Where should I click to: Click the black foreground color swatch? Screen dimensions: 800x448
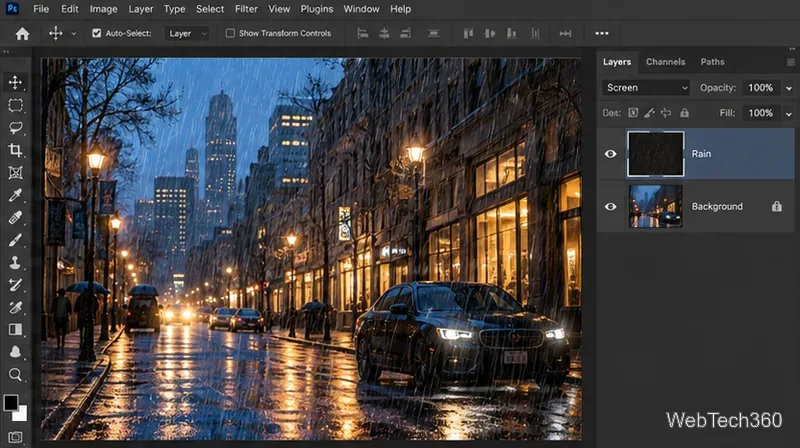pyautogui.click(x=11, y=403)
